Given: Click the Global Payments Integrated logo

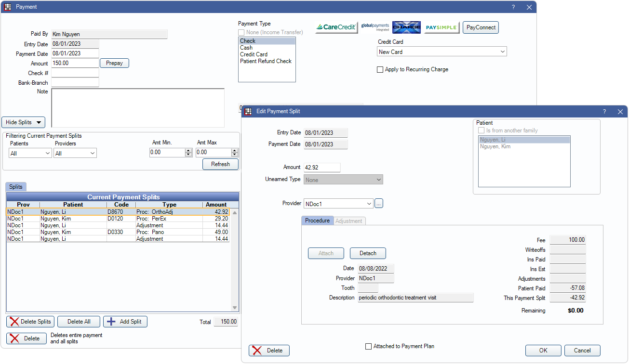Looking at the screenshot, I should click(375, 27).
